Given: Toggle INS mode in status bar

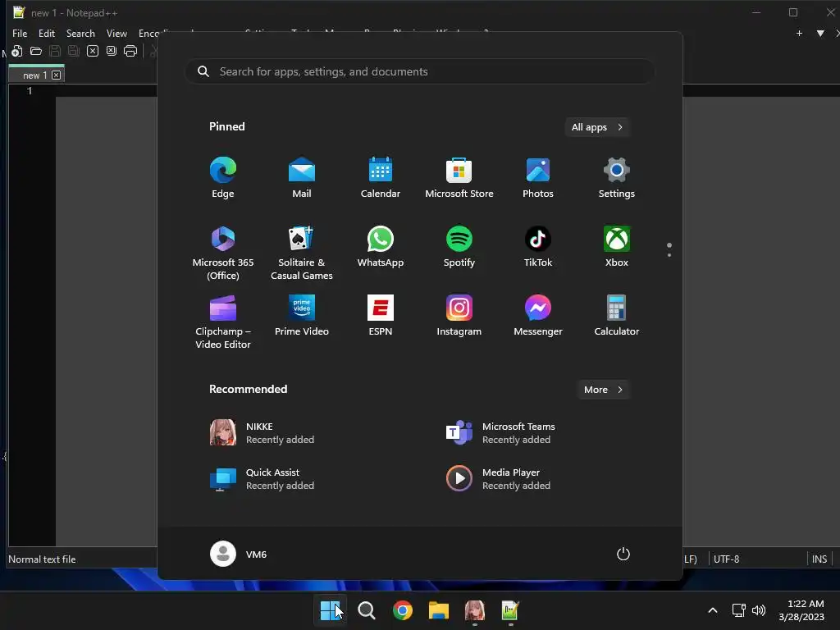Looking at the screenshot, I should (819, 559).
